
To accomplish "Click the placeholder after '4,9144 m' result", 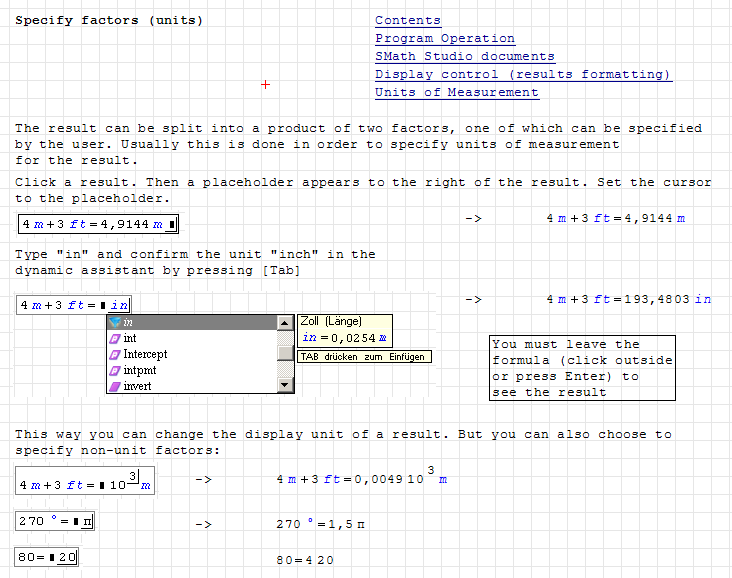I will (171, 224).
